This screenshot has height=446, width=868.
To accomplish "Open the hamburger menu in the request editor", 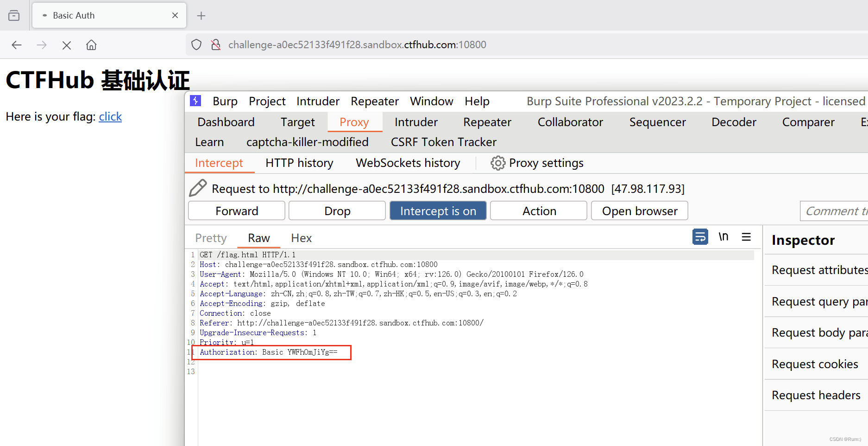I will (746, 237).
